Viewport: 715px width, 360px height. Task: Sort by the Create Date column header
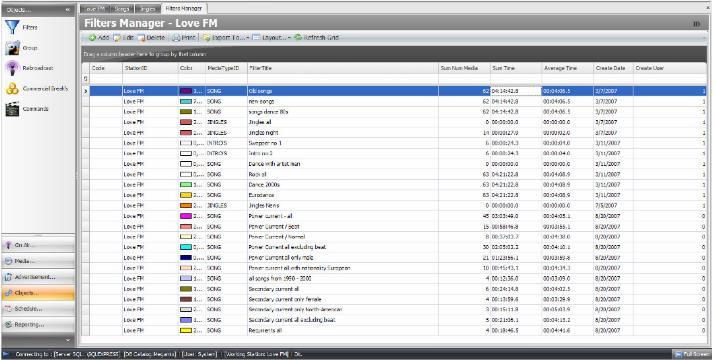click(x=613, y=68)
